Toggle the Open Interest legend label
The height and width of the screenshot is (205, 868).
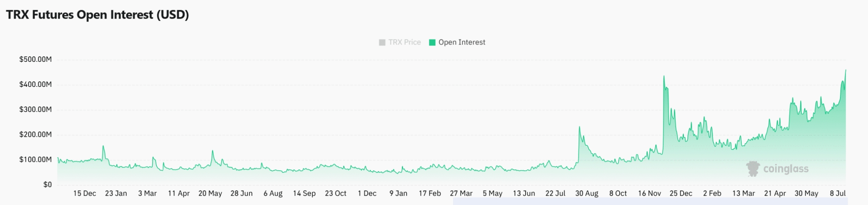click(462, 42)
